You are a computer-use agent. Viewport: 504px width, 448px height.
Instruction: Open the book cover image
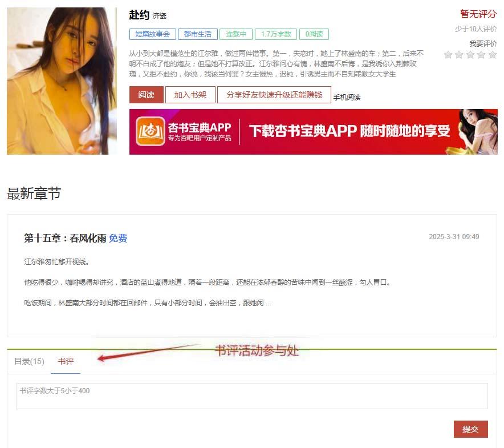coord(62,81)
